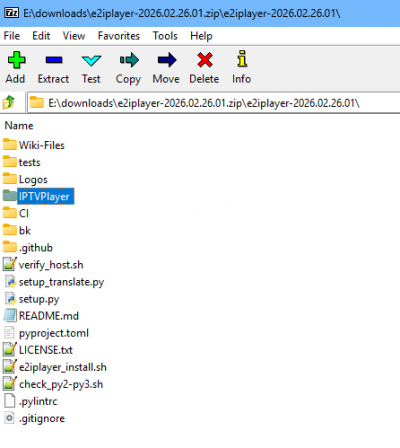Viewport: 400px width, 448px height.
Task: Click the Delete red X icon
Action: click(x=205, y=60)
